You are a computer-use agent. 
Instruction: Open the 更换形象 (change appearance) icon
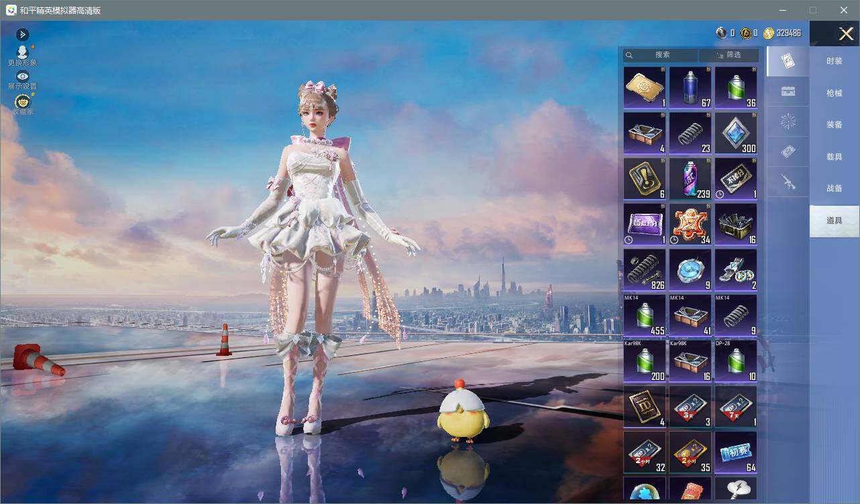coord(22,52)
